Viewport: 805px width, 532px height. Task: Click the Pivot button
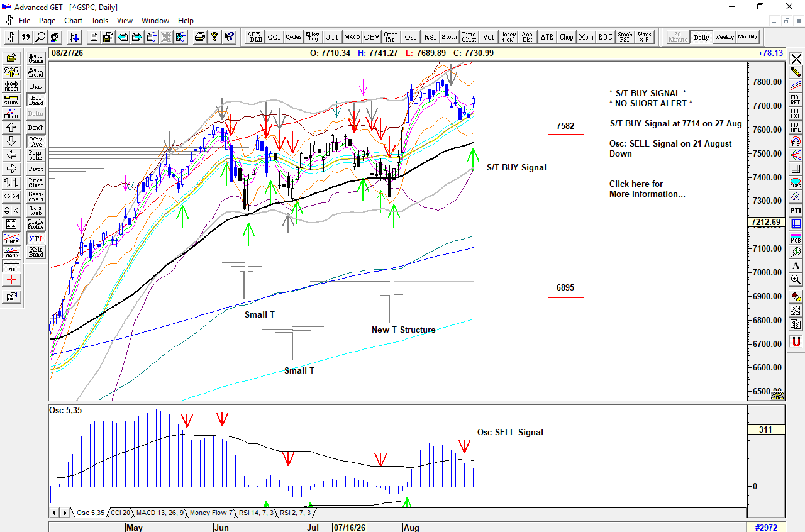pyautogui.click(x=36, y=170)
